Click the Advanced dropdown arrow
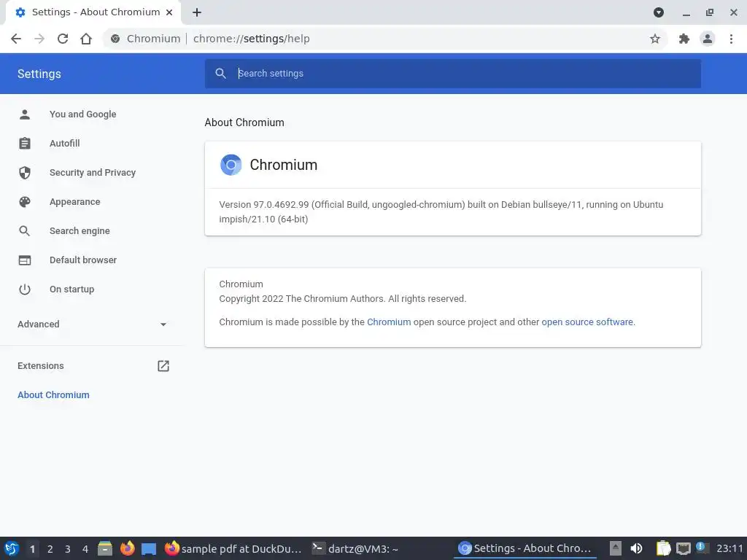This screenshot has height=560, width=747. (163, 324)
